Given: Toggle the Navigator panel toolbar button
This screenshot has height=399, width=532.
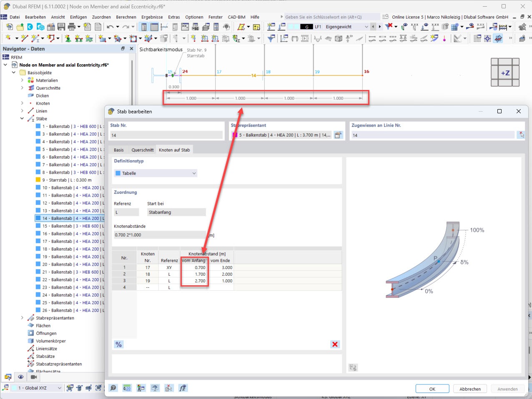Looking at the screenshot, I should tap(144, 27).
